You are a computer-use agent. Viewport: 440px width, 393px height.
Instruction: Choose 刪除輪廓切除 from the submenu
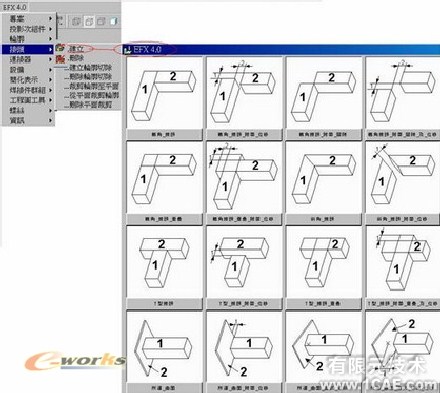coord(88,77)
